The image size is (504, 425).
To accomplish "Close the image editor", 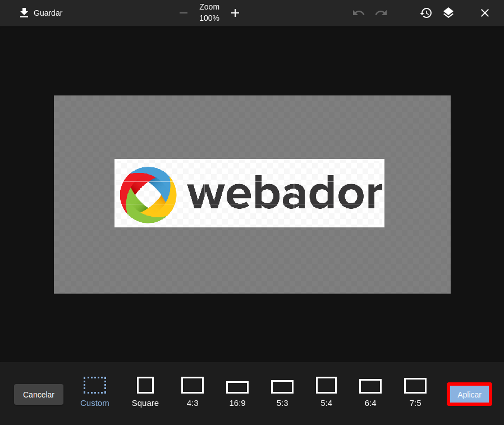I will click(485, 13).
